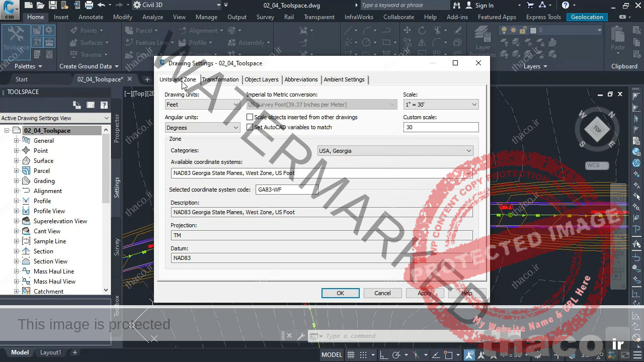Toggle drawing grid display in status bar

pos(351,355)
